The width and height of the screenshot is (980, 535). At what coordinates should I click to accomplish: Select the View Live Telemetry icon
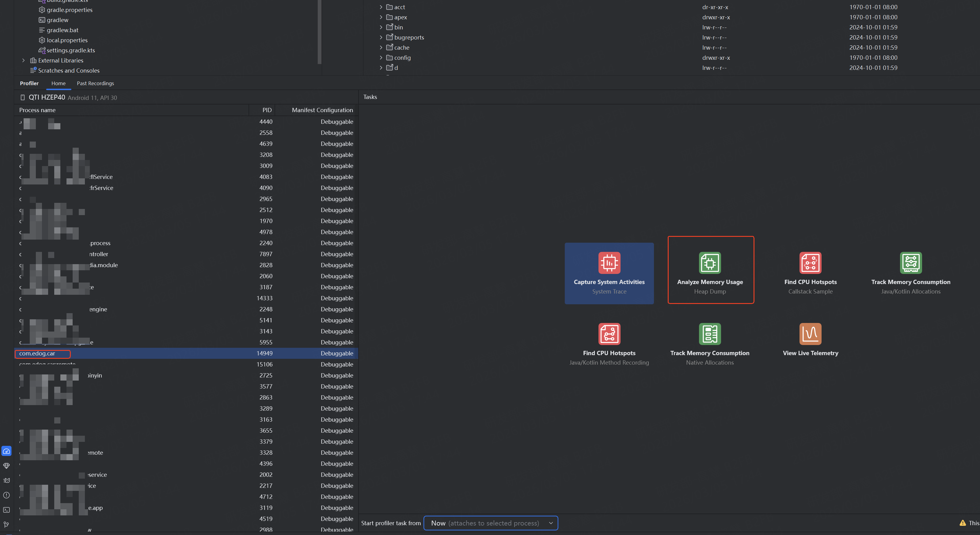tap(810, 334)
